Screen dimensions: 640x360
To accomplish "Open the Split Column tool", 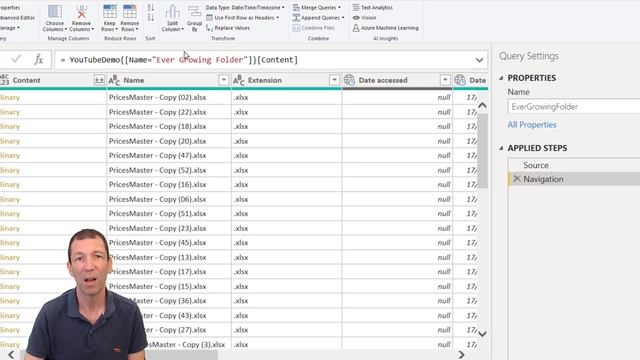I will (172, 18).
